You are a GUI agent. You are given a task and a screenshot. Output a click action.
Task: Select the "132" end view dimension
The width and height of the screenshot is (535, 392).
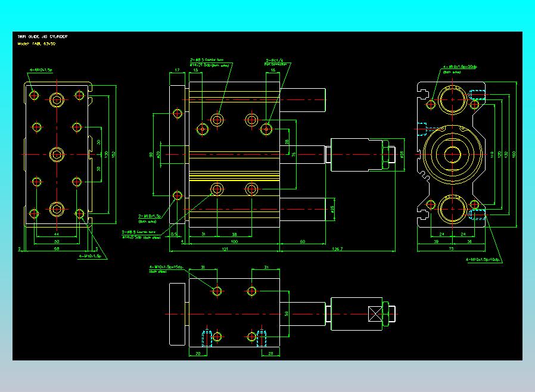pyautogui.click(x=506, y=154)
